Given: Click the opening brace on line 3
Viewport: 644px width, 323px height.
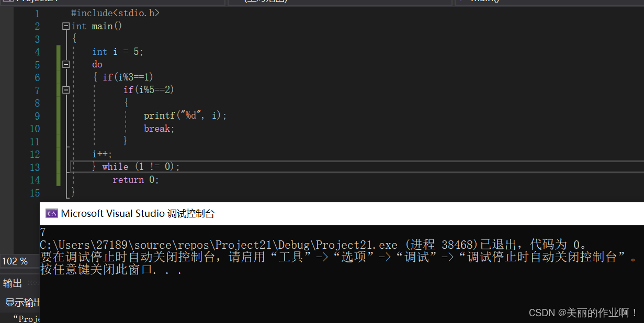Looking at the screenshot, I should [74, 39].
